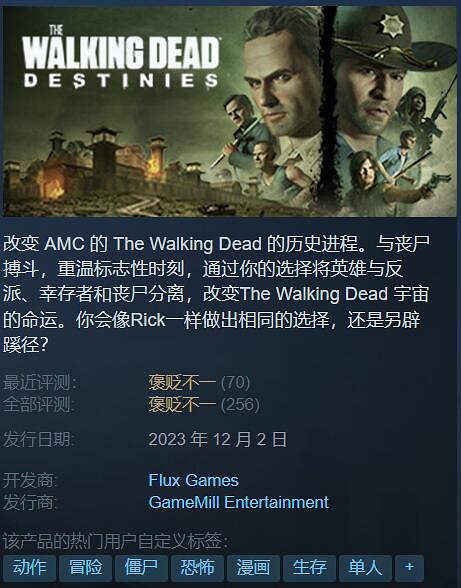Click the 发行商 label
461x588 pixels.
click(30, 502)
